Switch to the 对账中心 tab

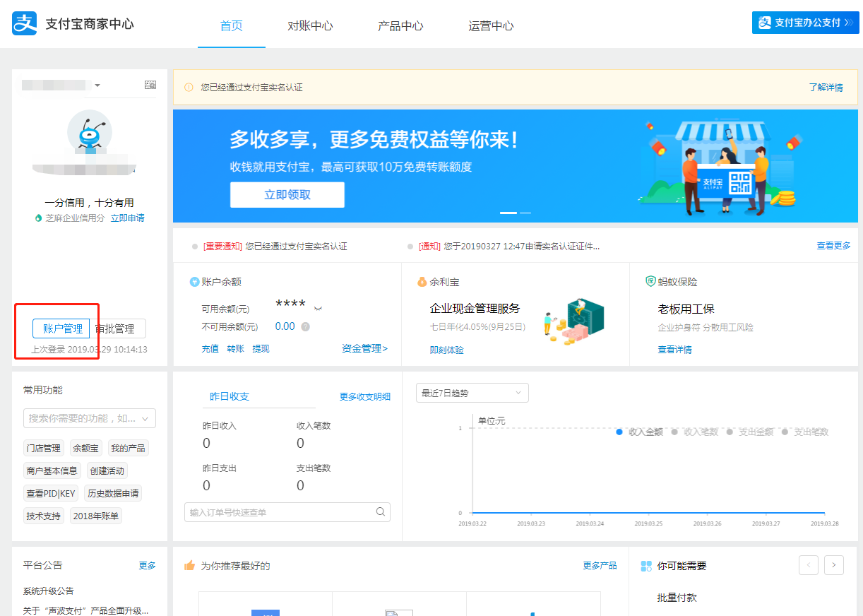point(310,26)
